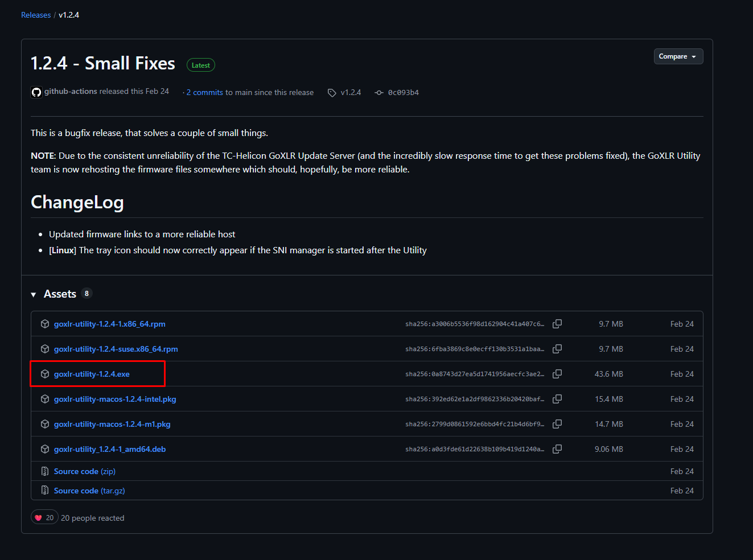The image size is (753, 560).
Task: Click the heart reaction button with 20
Action: click(x=44, y=517)
